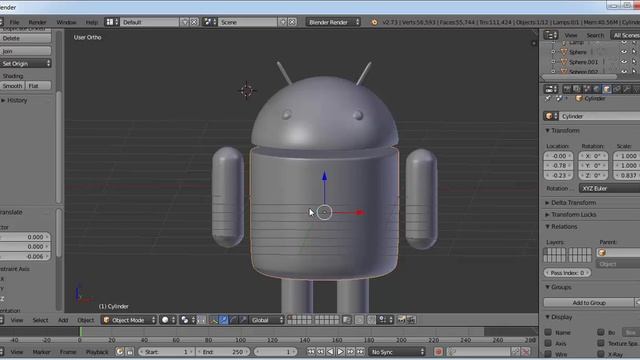
Task: Open the No Sync dropdown
Action: [x=397, y=352]
